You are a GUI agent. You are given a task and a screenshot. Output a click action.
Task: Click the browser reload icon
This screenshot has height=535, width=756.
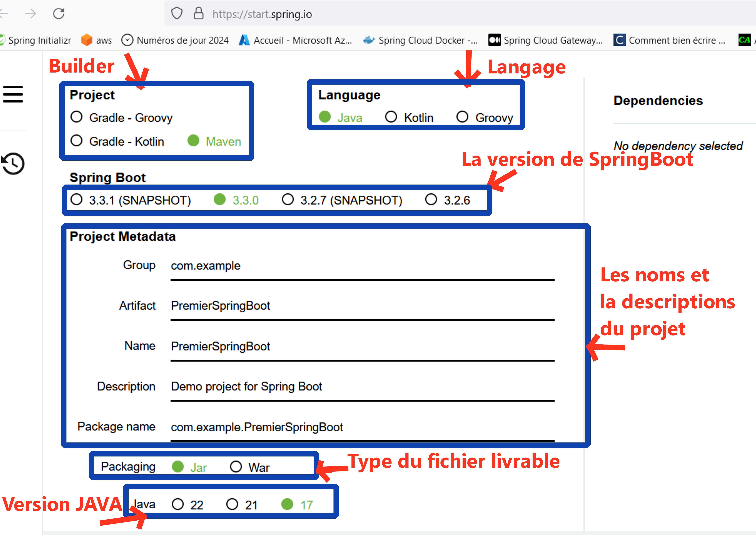click(59, 13)
